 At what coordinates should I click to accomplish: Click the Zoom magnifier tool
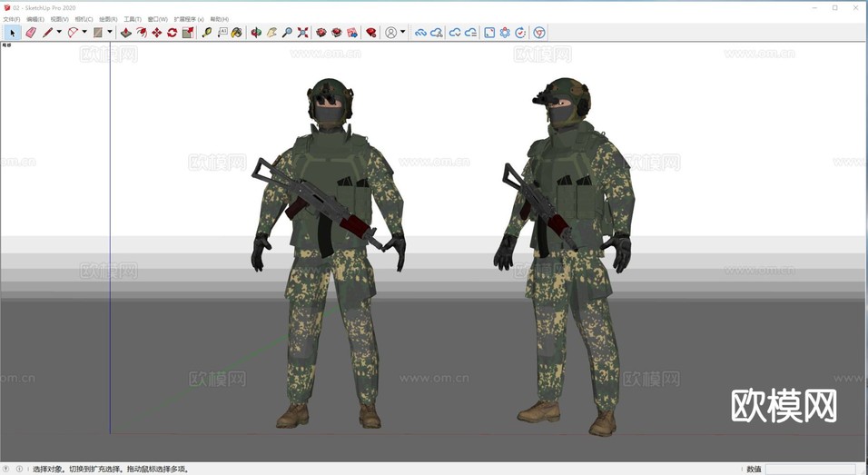coord(287,33)
